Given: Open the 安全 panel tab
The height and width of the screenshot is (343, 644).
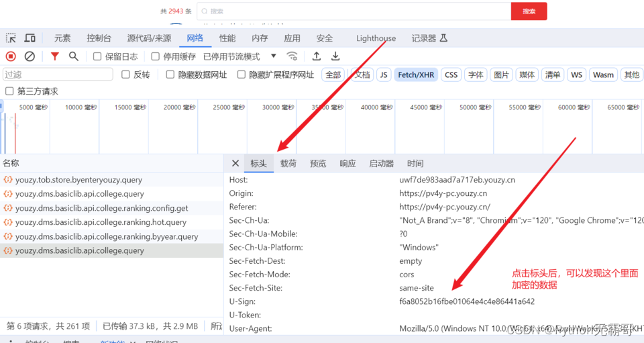Looking at the screenshot, I should point(325,38).
